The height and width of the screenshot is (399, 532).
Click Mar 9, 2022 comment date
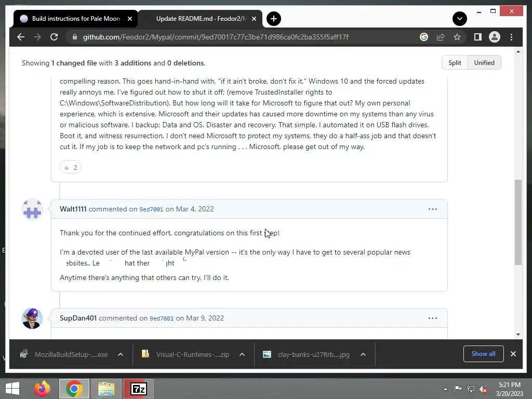coord(205,318)
